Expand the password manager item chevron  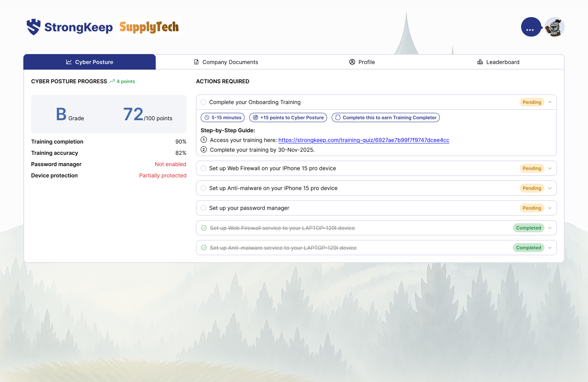pos(550,208)
